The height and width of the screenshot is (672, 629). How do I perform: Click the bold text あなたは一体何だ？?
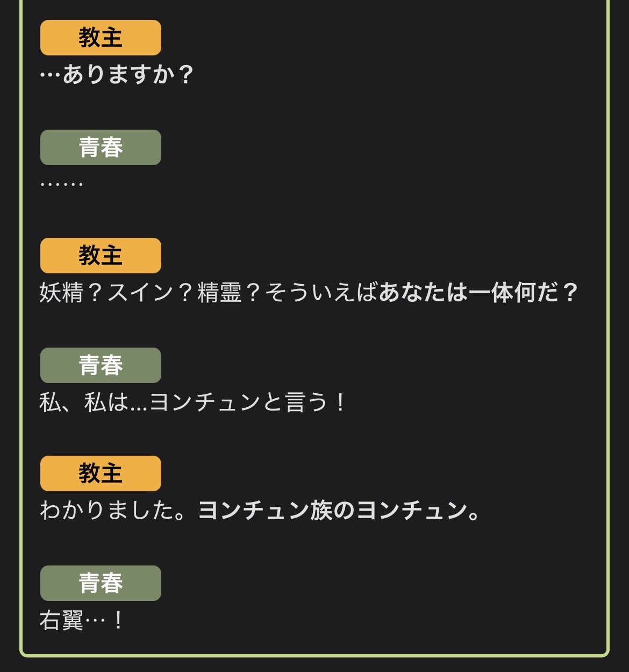[x=478, y=293]
